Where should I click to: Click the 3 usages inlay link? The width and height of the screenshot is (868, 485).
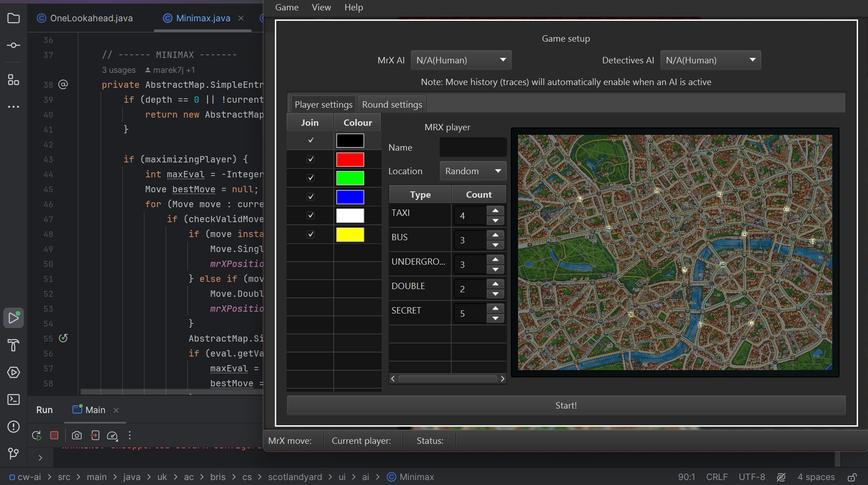tap(118, 70)
